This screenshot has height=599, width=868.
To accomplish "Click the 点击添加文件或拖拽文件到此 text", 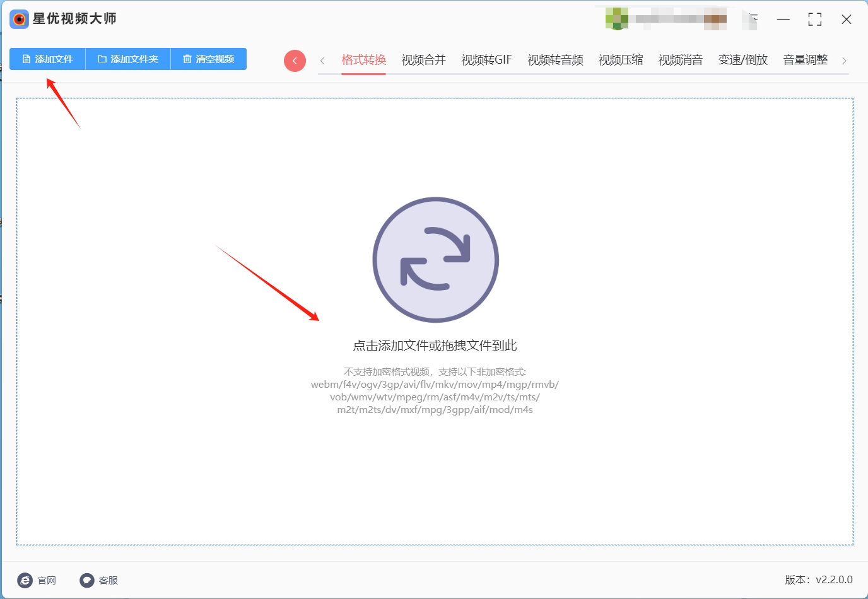I will (x=435, y=346).
